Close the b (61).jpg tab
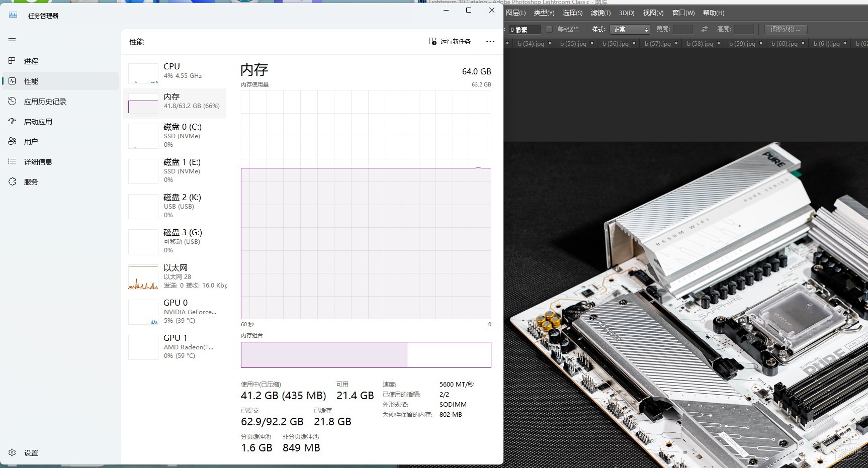 [x=845, y=43]
